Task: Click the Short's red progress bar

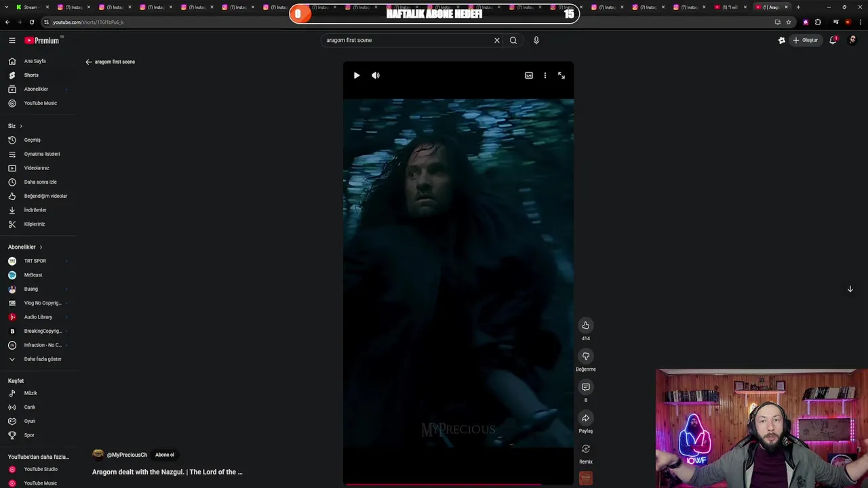Action: (458, 485)
